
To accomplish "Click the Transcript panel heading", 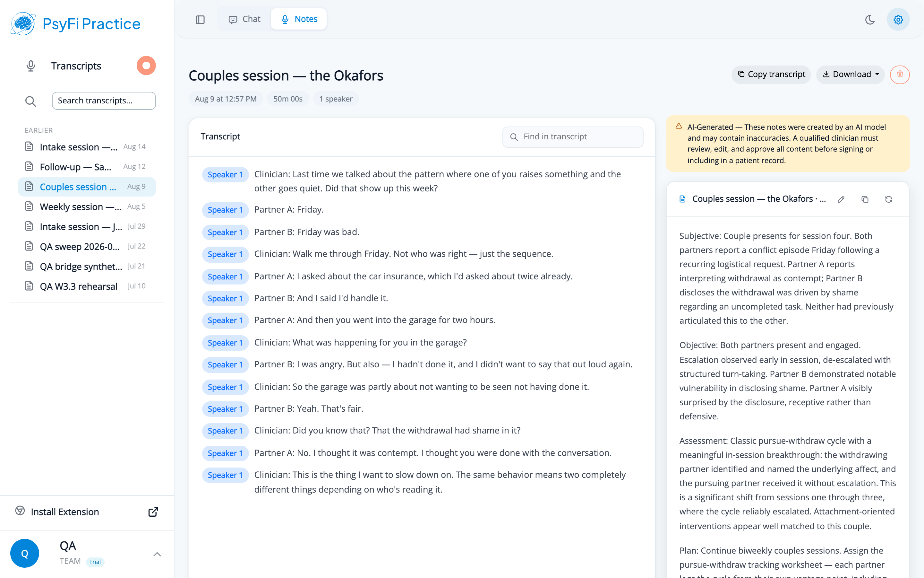I will [x=220, y=136].
